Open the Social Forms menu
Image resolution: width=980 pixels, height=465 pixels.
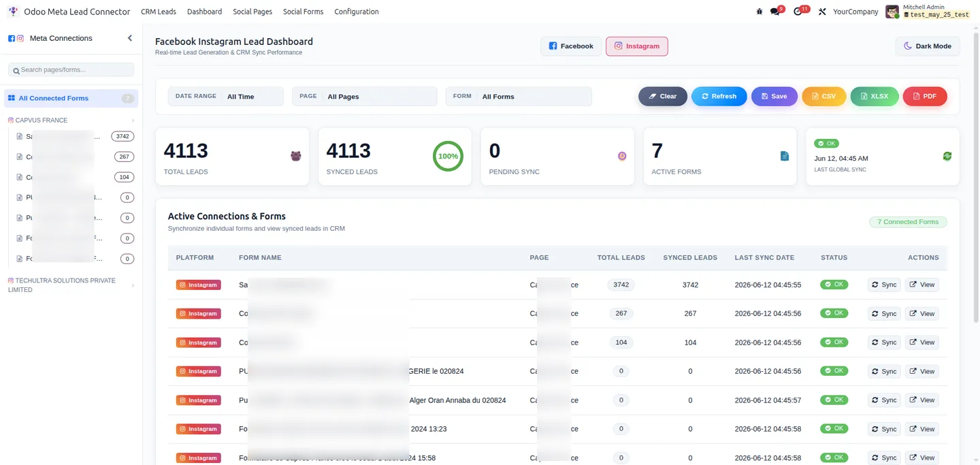[303, 12]
